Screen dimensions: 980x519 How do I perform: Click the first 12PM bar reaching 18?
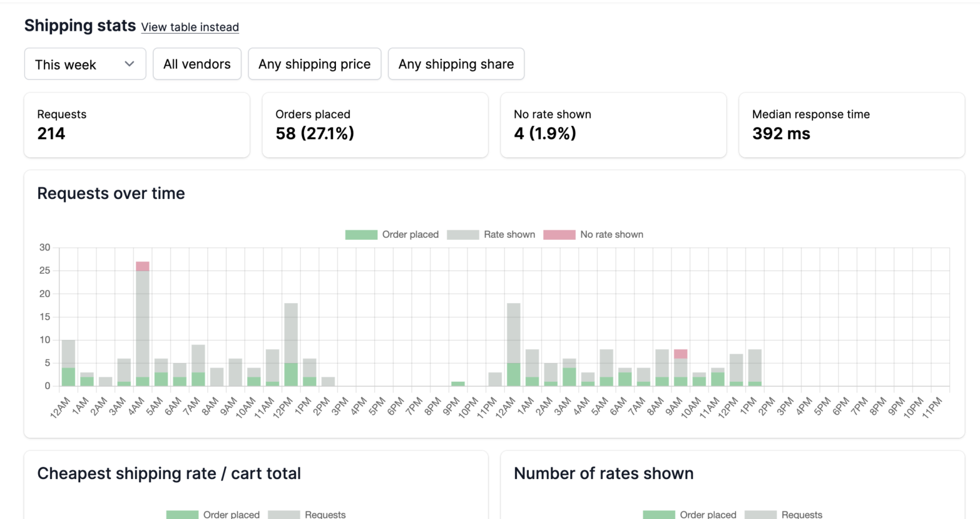(x=291, y=344)
